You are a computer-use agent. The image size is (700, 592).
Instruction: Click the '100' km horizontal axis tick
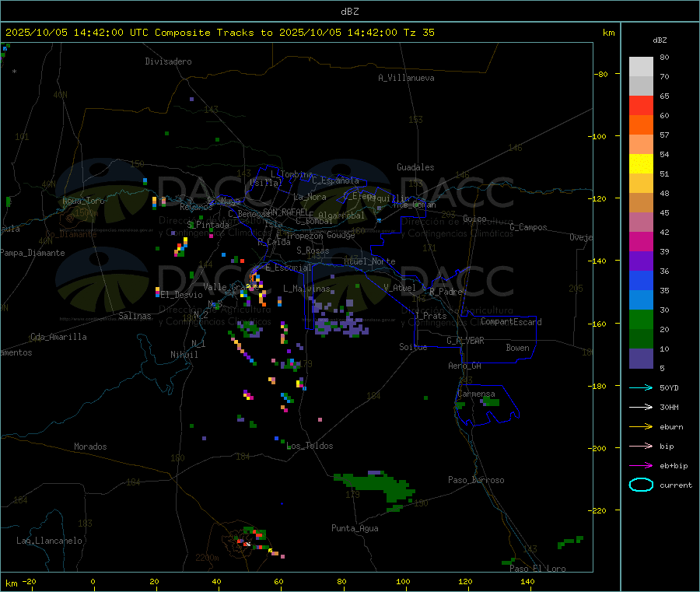click(x=403, y=581)
